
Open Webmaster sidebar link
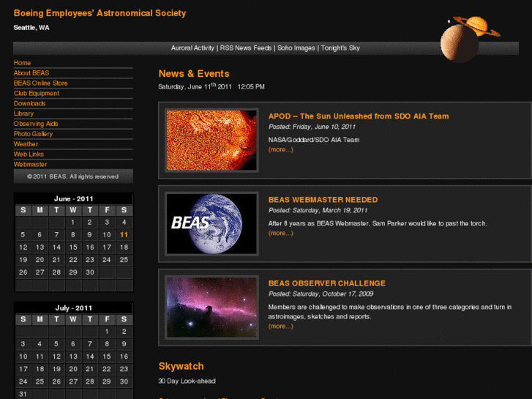point(30,164)
